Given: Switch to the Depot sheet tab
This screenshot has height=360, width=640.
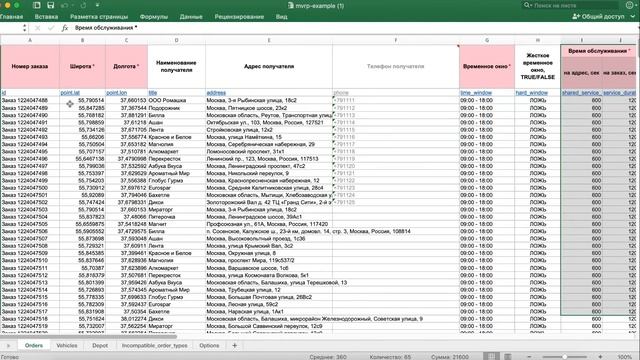Looking at the screenshot, I should pos(100,345).
